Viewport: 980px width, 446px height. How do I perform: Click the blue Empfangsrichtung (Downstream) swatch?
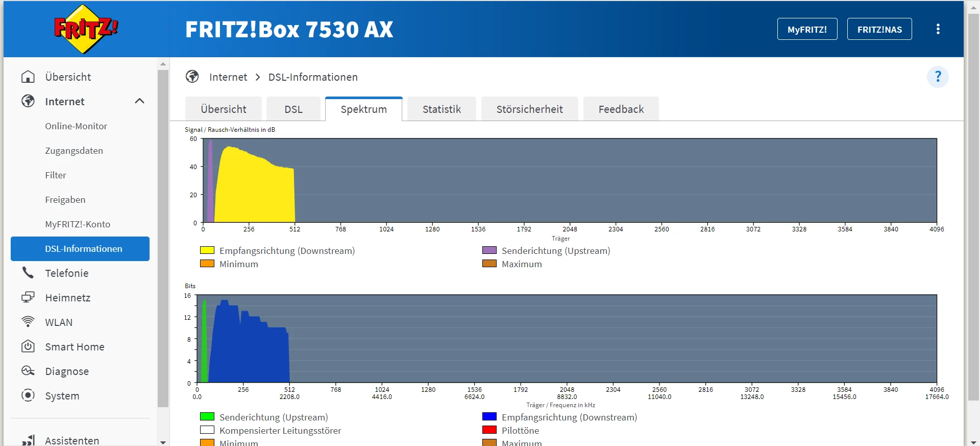[x=489, y=417]
